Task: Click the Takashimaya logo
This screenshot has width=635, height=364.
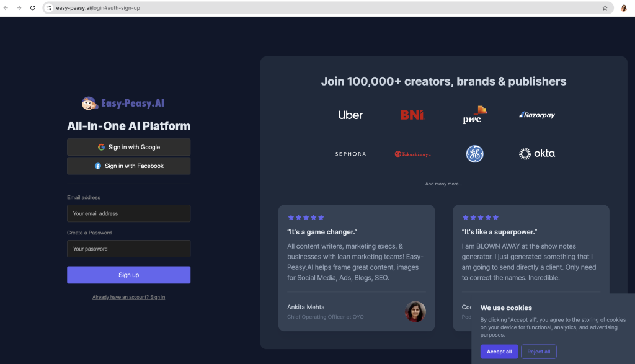Action: click(x=412, y=154)
